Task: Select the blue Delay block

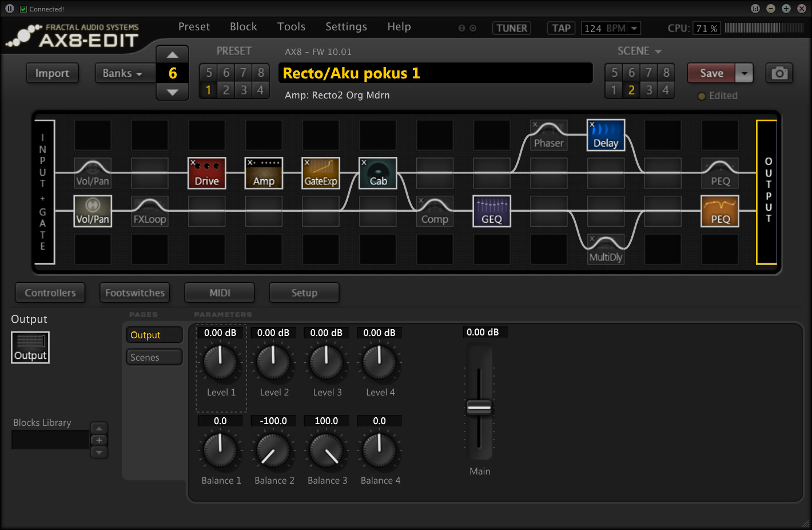Action: [x=606, y=135]
